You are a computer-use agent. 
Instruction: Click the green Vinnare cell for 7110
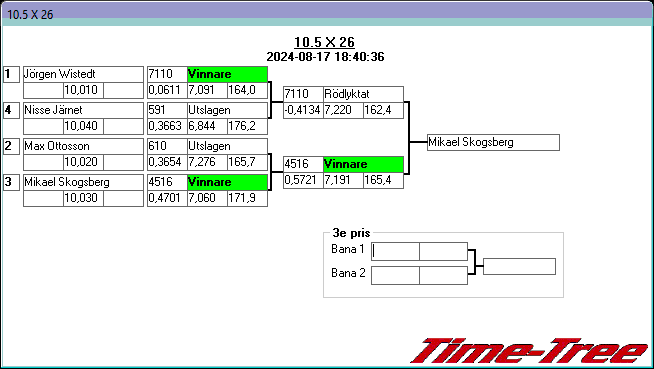[x=227, y=75]
